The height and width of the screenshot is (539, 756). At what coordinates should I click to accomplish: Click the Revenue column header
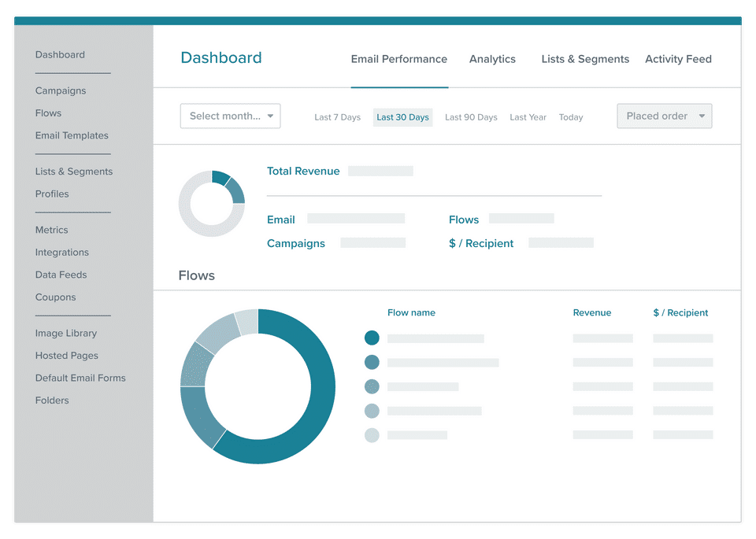(592, 312)
